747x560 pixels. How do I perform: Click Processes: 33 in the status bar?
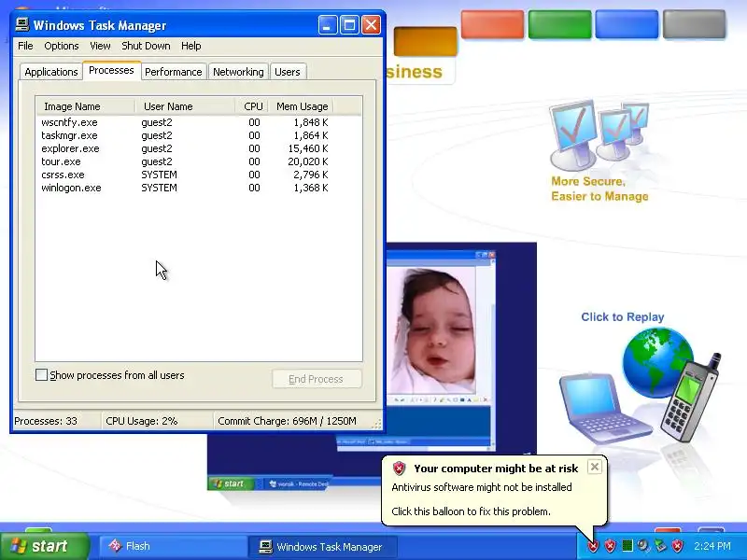(46, 421)
